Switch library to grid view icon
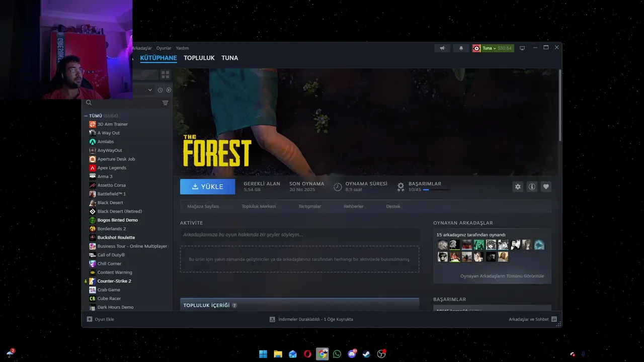644x362 pixels. click(x=165, y=75)
